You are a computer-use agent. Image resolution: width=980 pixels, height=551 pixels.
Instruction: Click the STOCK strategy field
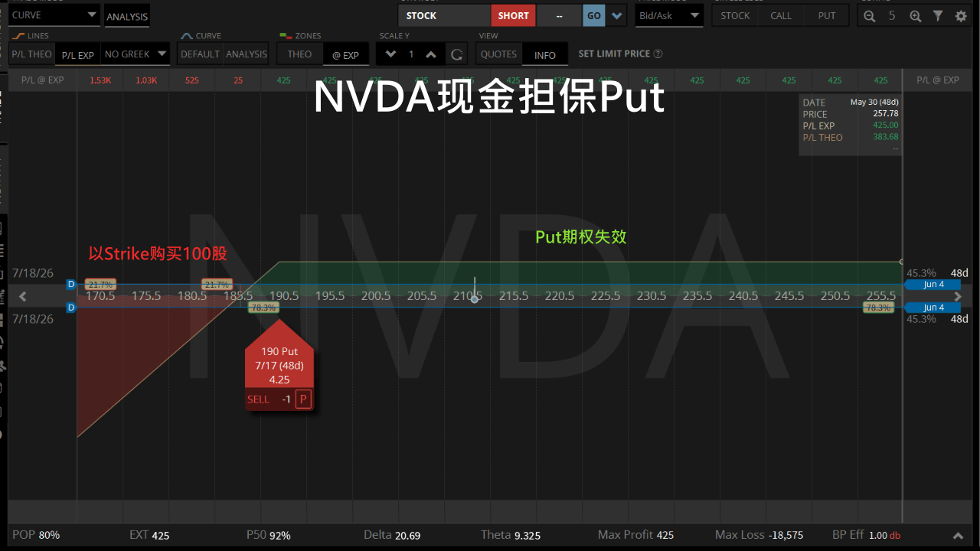tap(444, 15)
